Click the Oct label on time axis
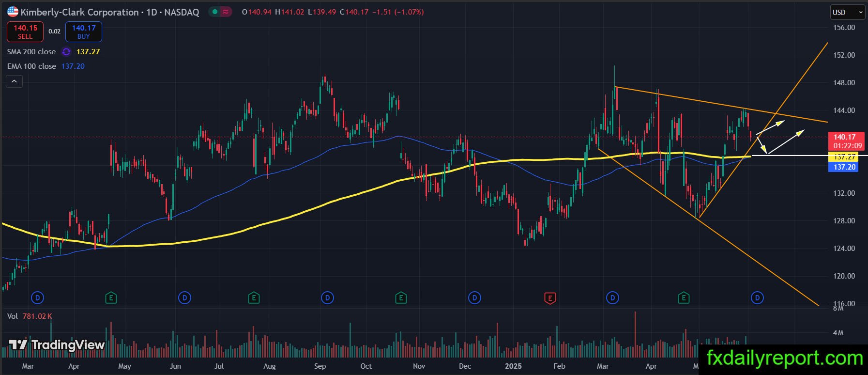The image size is (868, 375). pos(366,366)
